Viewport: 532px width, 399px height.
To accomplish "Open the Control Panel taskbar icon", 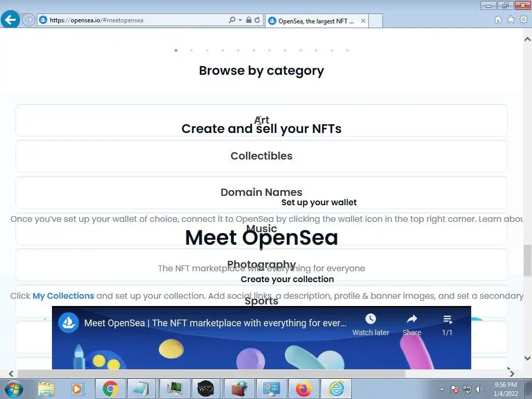I will 271,389.
